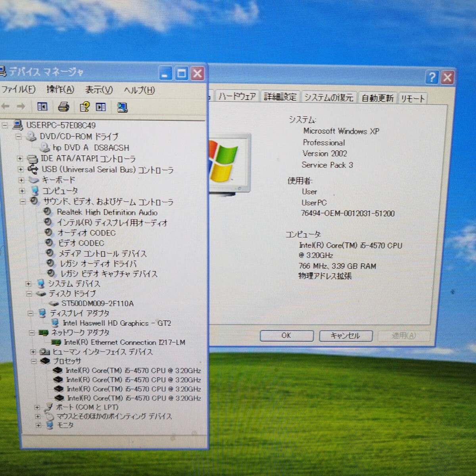Screen dimensions: 476x476
Task: Open the ファイル(F) menu
Action: pyautogui.click(x=18, y=89)
